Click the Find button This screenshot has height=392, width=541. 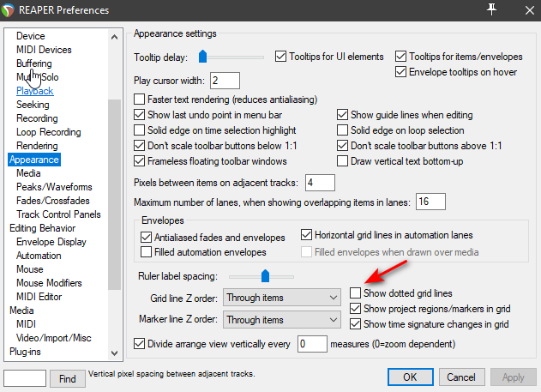tap(68, 378)
